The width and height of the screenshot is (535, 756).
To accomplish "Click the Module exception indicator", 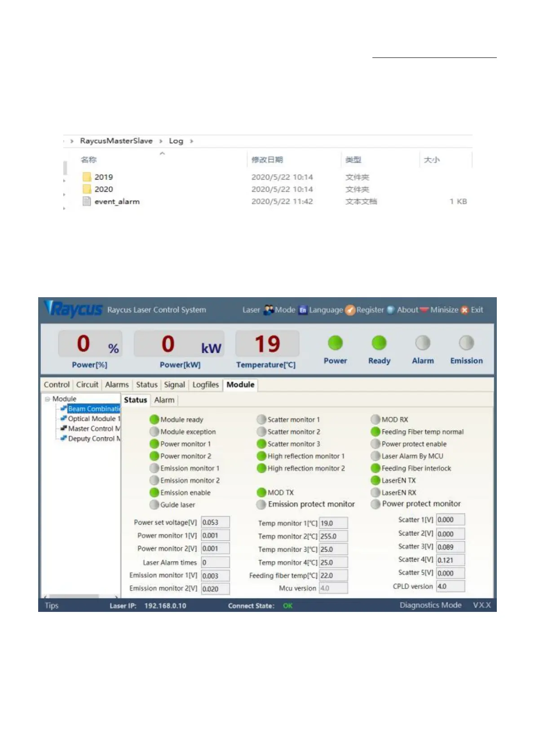I will [x=154, y=431].
